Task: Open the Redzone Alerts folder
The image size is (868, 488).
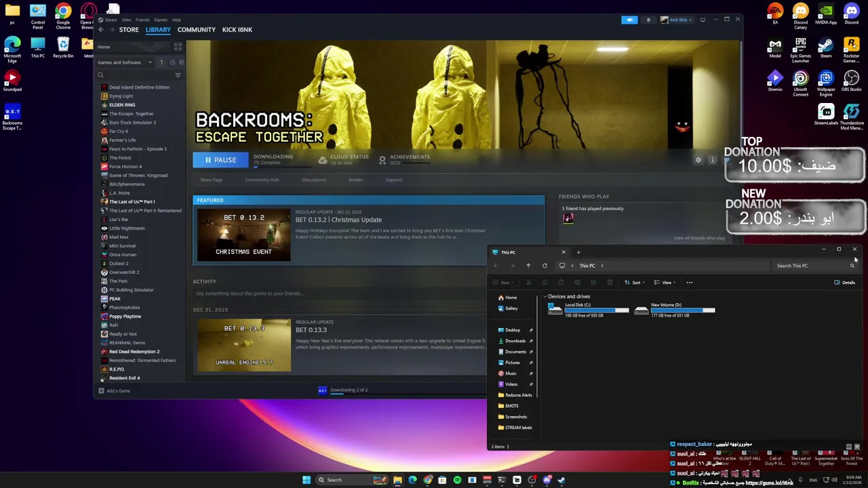Action: point(515,395)
